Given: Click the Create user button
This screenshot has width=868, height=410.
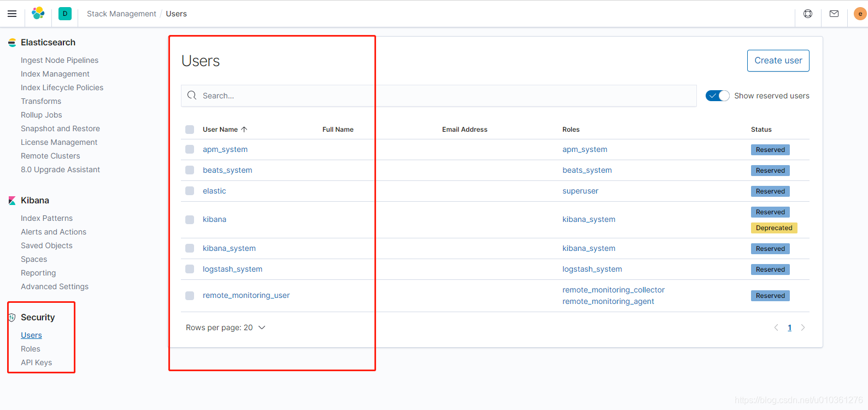Looking at the screenshot, I should [778, 61].
